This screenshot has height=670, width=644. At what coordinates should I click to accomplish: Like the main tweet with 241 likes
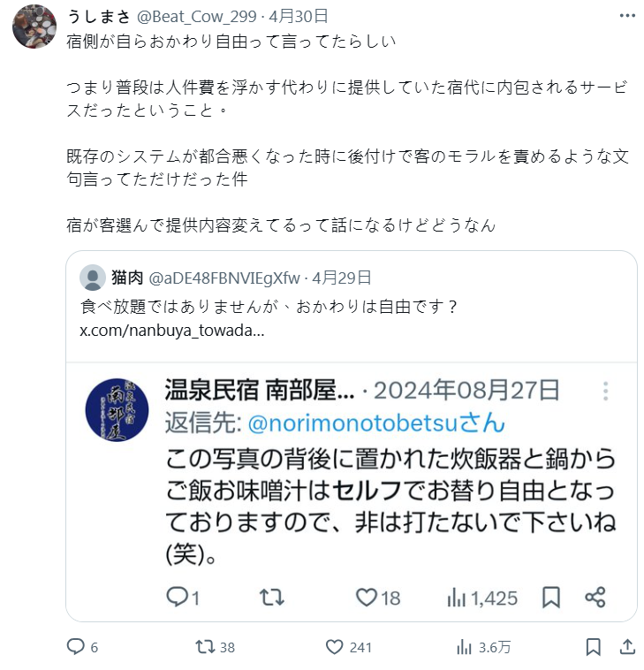coord(334,647)
